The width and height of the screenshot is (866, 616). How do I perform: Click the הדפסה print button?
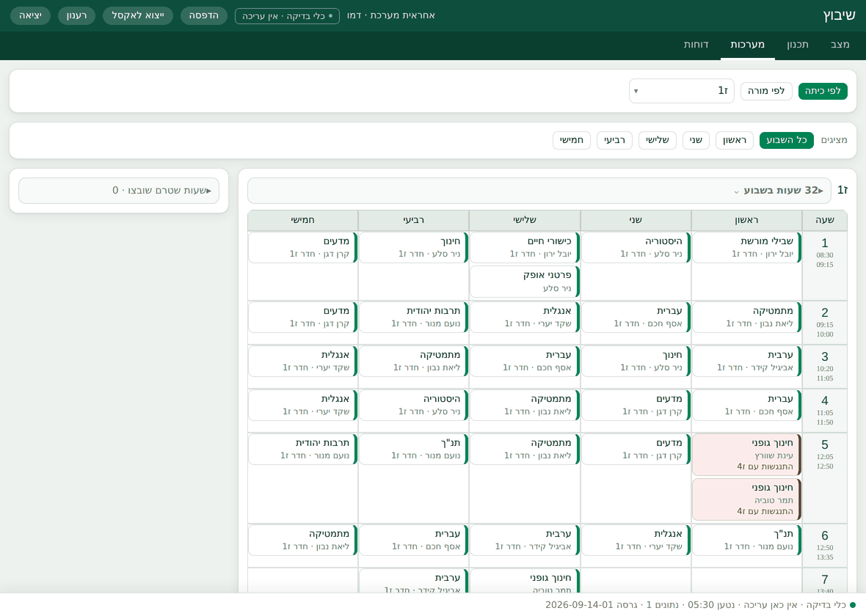[x=204, y=15]
